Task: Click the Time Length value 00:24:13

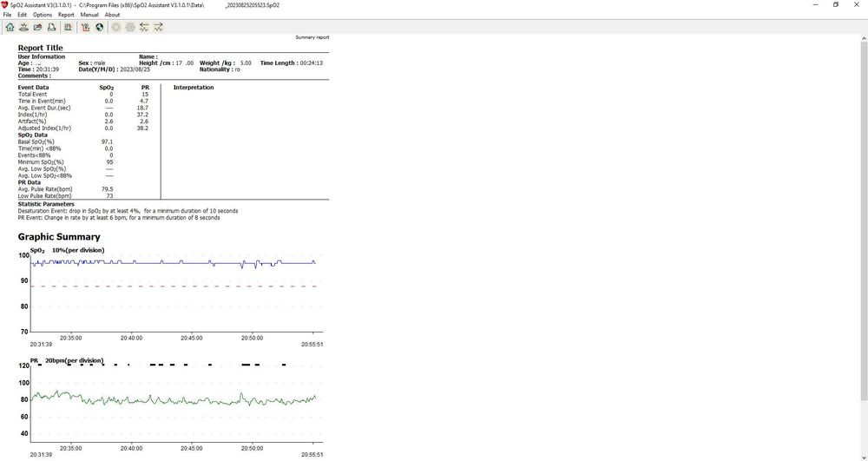Action: pyautogui.click(x=311, y=63)
